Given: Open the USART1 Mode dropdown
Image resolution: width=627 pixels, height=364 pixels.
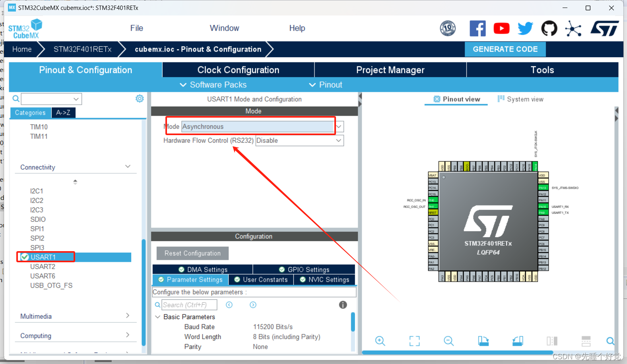Looking at the screenshot, I should tap(339, 127).
